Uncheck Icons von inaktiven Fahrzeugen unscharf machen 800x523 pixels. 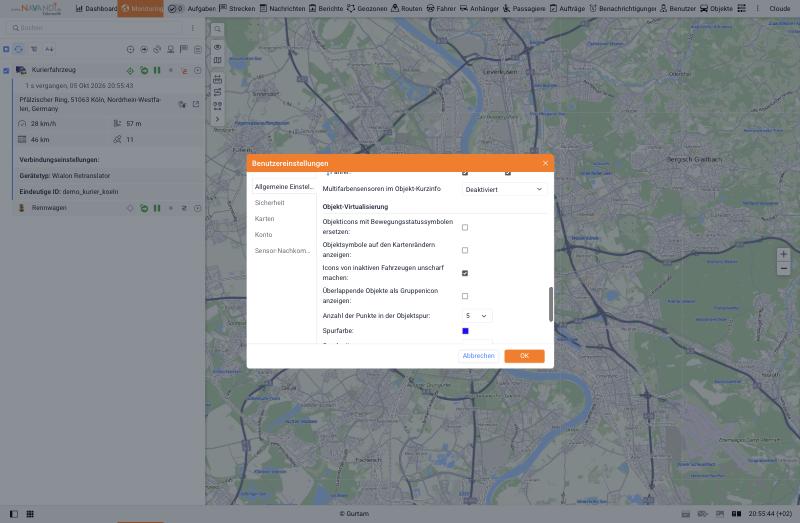click(x=465, y=273)
